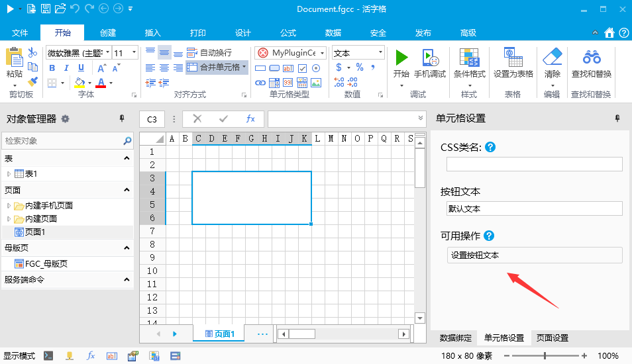Click the increase decimal places icon
The width and height of the screenshot is (632, 364).
(x=339, y=82)
